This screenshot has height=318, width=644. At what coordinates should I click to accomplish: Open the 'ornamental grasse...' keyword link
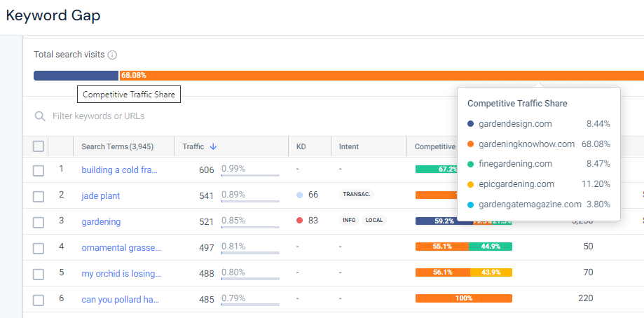coord(121,248)
